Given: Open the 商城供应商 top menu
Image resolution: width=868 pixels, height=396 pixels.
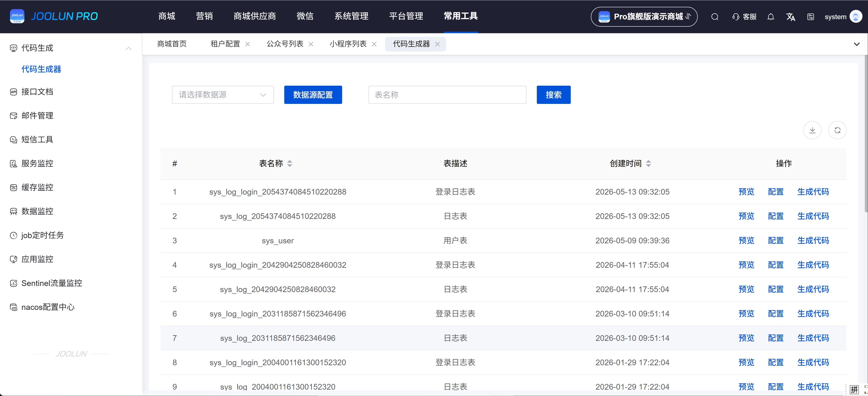Looking at the screenshot, I should pos(255,16).
